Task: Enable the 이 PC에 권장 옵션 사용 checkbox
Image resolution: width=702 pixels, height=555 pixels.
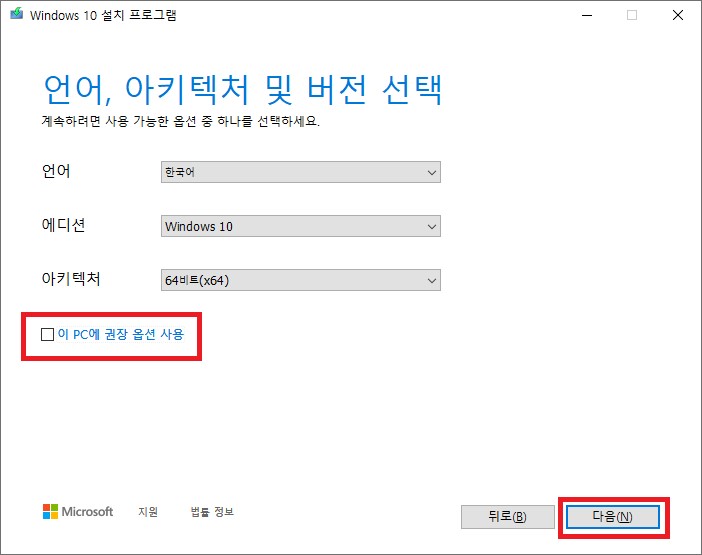Action: point(47,334)
